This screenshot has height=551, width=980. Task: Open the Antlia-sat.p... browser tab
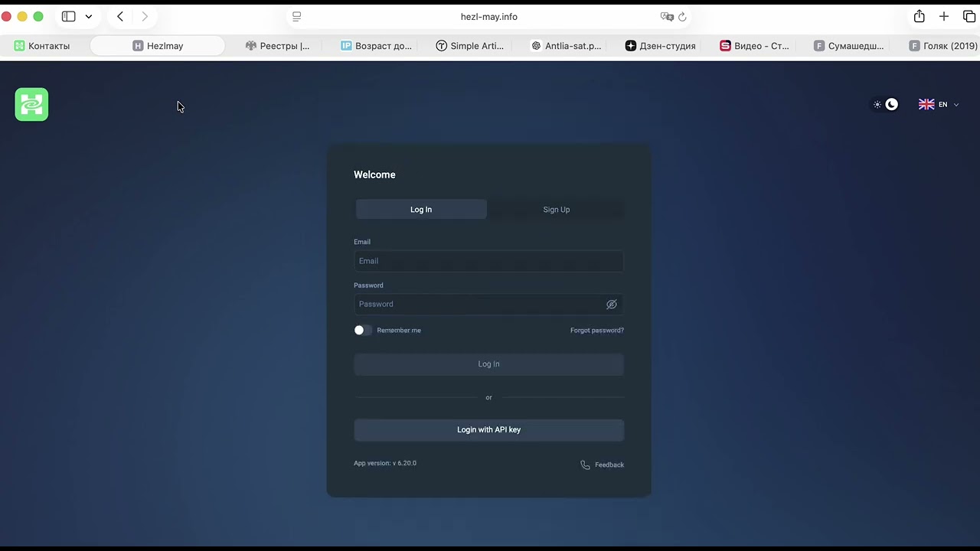pos(566,46)
